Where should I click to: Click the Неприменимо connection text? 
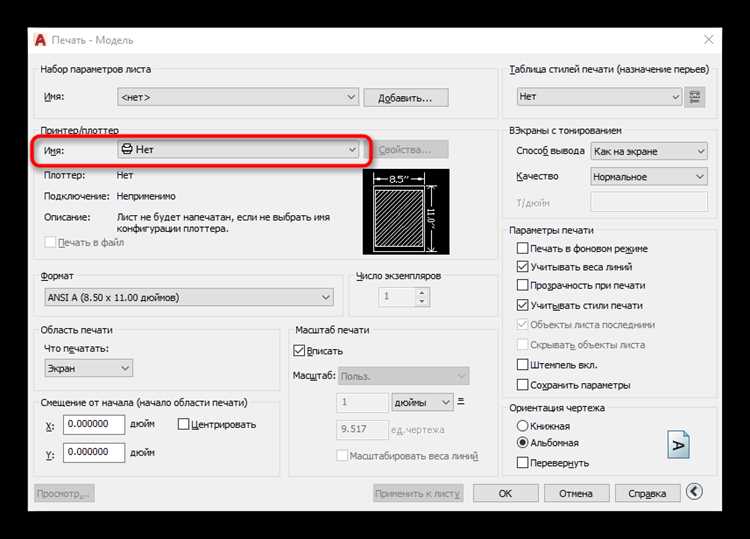146,196
